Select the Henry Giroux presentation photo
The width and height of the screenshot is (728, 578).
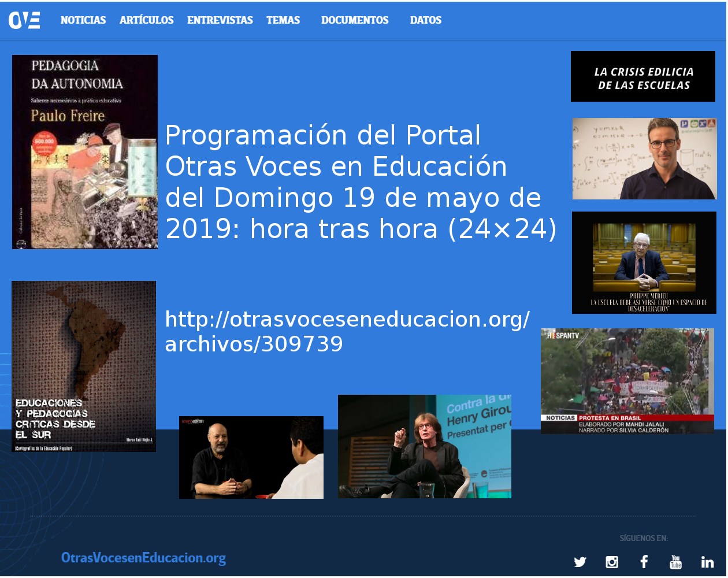[425, 446]
